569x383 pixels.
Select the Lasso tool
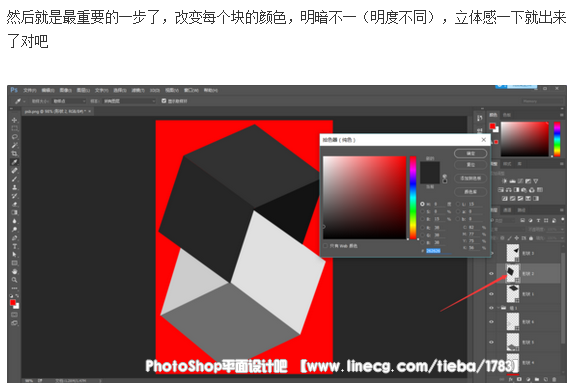click(x=15, y=137)
